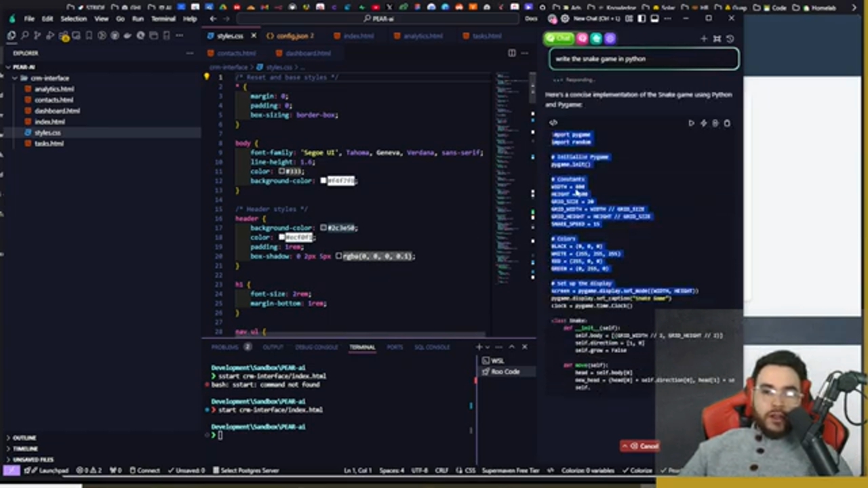Switch to analytics.html editor tab
This screenshot has height=488, width=868.
click(422, 36)
